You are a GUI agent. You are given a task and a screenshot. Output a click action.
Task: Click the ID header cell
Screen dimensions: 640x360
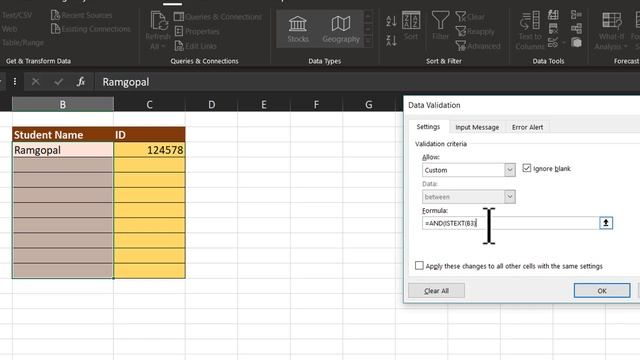coord(149,135)
